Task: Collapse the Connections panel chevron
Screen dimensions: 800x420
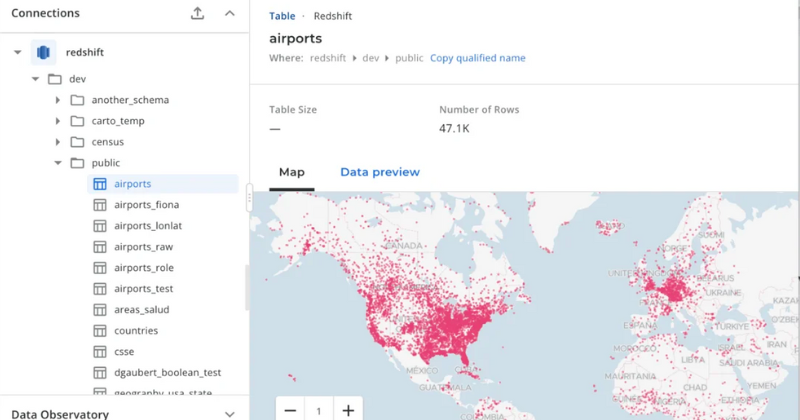Action: tap(230, 13)
